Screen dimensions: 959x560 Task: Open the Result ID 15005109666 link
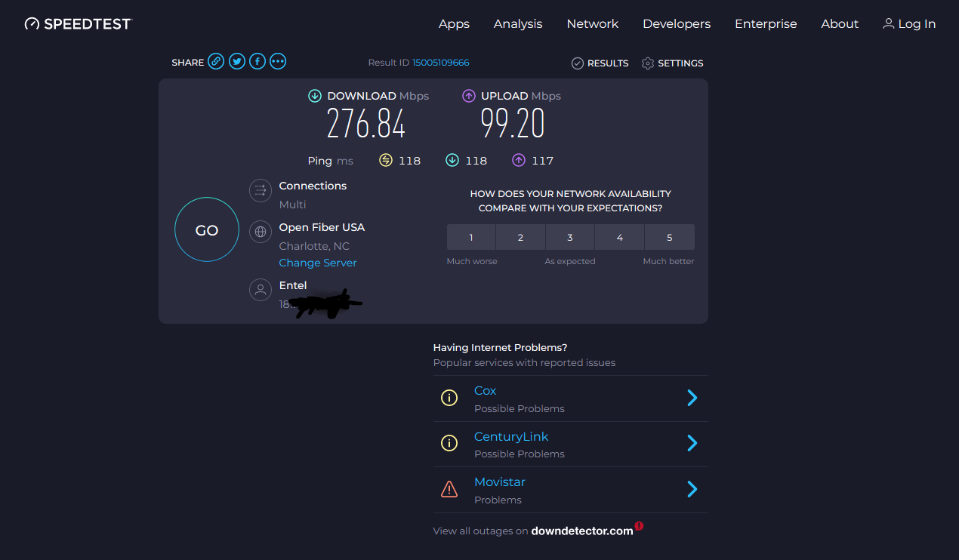(x=441, y=63)
